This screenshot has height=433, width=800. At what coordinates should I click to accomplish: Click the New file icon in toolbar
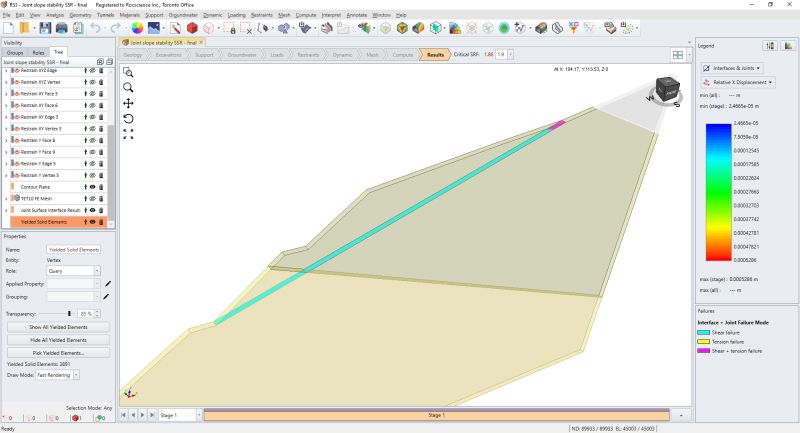[x=9, y=28]
